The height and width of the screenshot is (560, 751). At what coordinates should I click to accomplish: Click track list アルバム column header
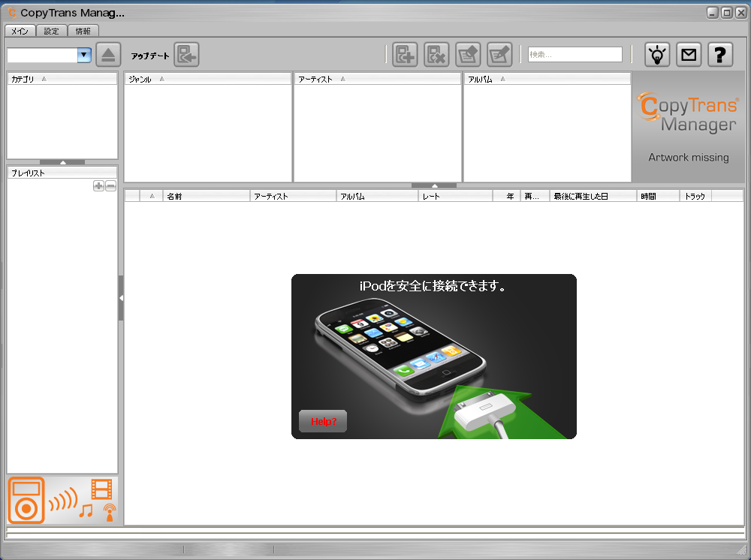[x=378, y=196]
